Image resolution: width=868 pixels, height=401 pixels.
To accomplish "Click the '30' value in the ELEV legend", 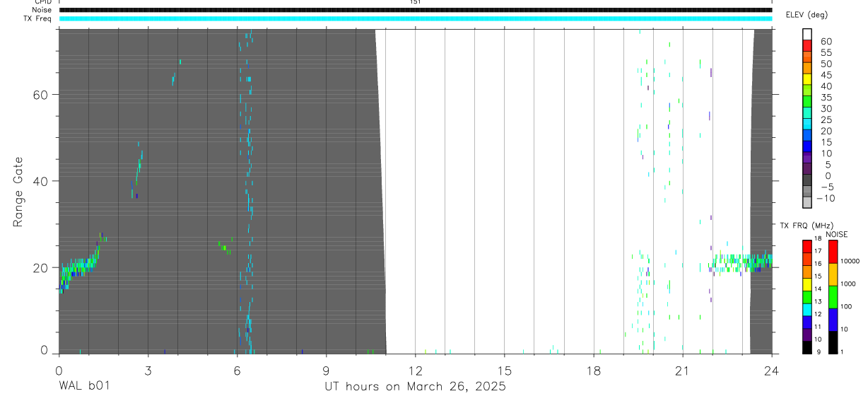I will tap(826, 109).
